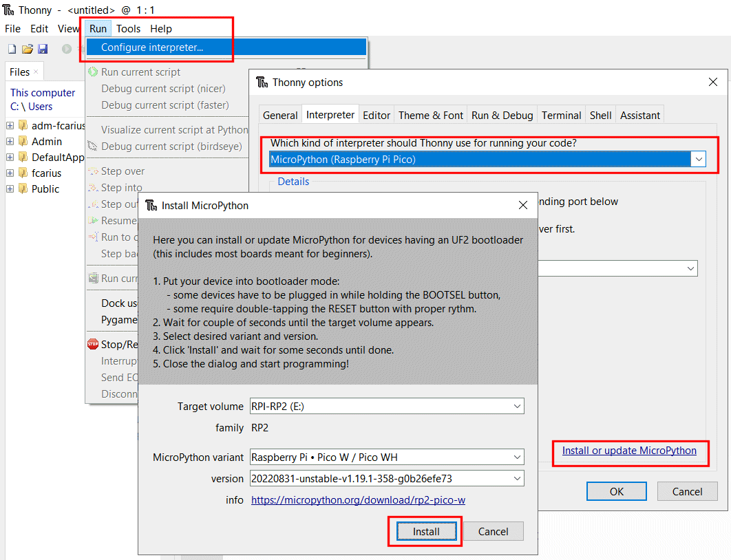Viewport: 731px width, 560px height.
Task: Click the red Stop/Restart sign icon
Action: [x=93, y=344]
